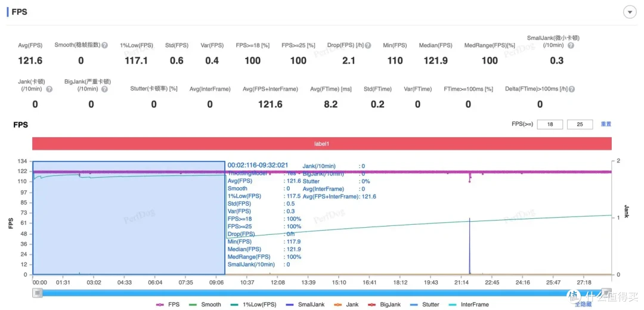Click the FPS>=18 [%] label
Viewport: 644px width, 310px height.
coord(253,45)
